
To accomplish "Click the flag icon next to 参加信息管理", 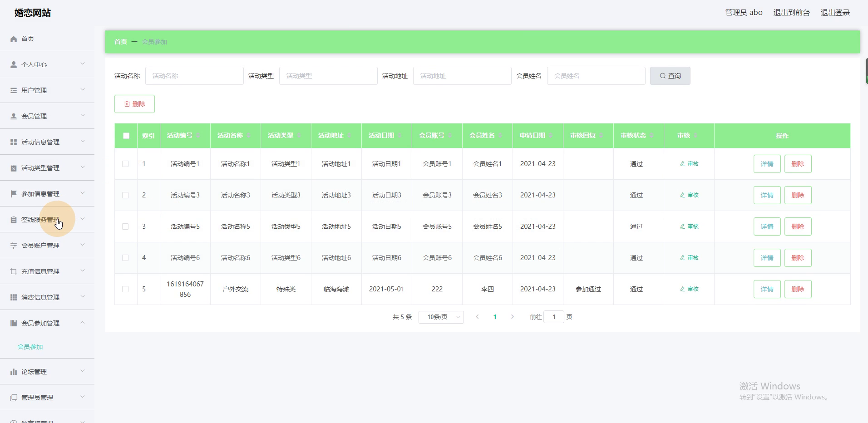I will (x=14, y=194).
